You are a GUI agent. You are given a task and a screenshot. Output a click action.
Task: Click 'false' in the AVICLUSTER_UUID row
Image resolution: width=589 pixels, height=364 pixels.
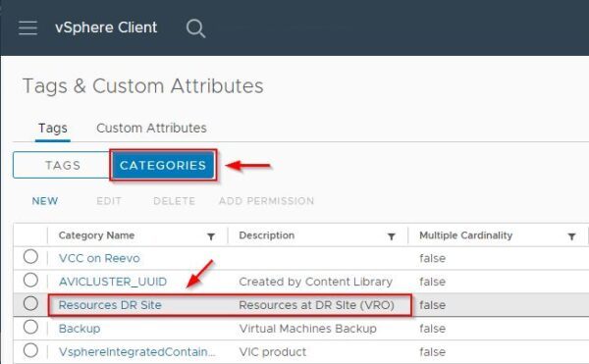click(x=432, y=282)
